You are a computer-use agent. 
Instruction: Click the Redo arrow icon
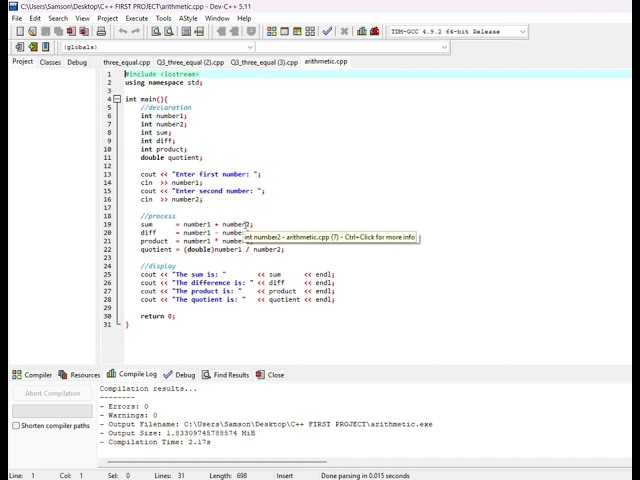coord(136,31)
